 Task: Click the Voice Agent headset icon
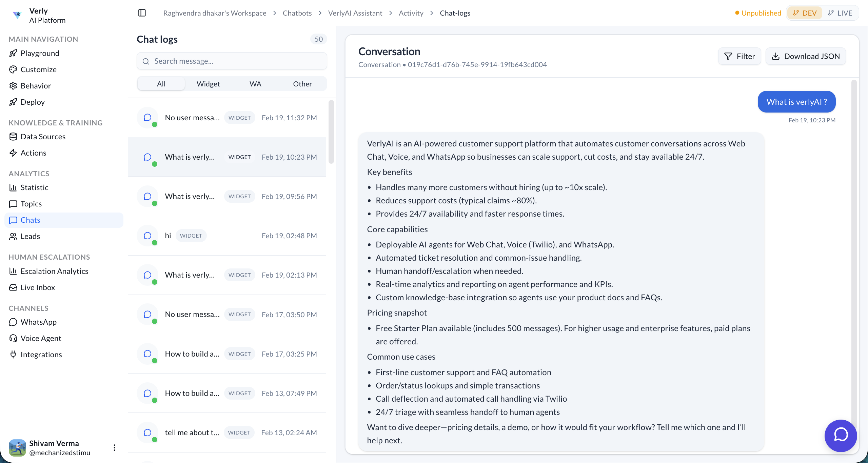click(x=13, y=338)
